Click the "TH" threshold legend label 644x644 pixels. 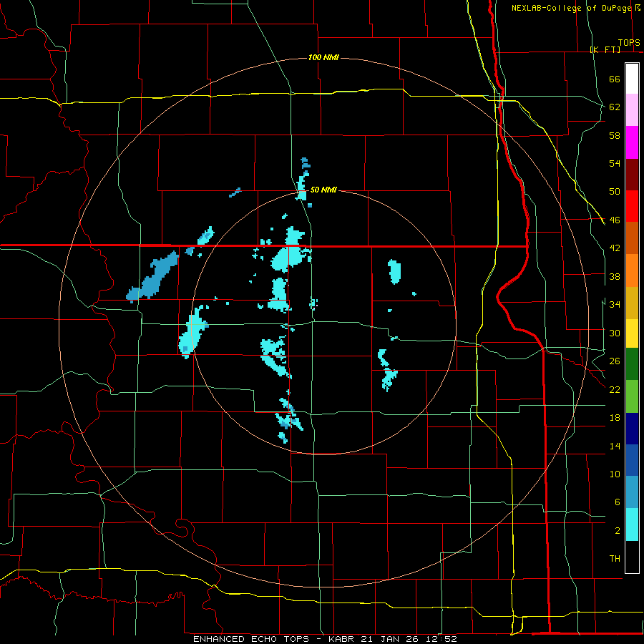point(615,559)
